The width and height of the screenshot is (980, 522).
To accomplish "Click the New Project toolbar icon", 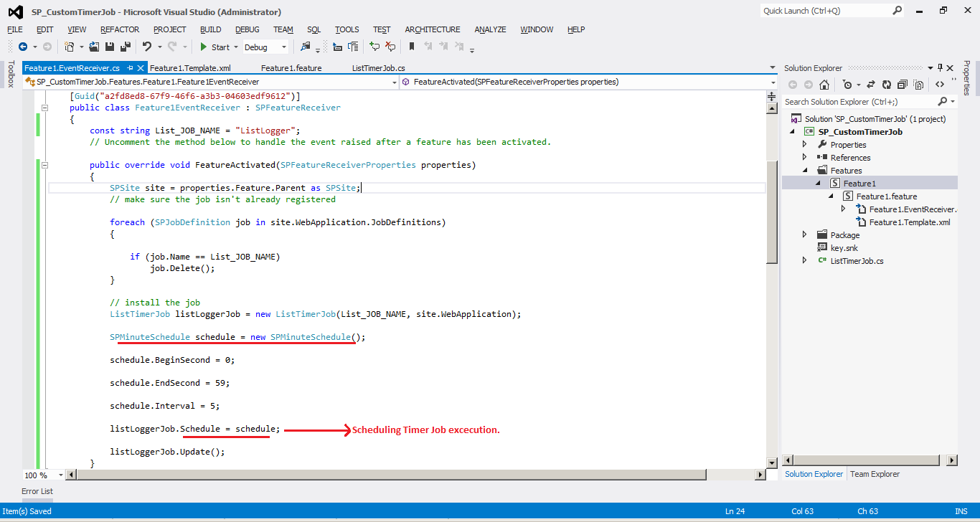I will (x=70, y=47).
